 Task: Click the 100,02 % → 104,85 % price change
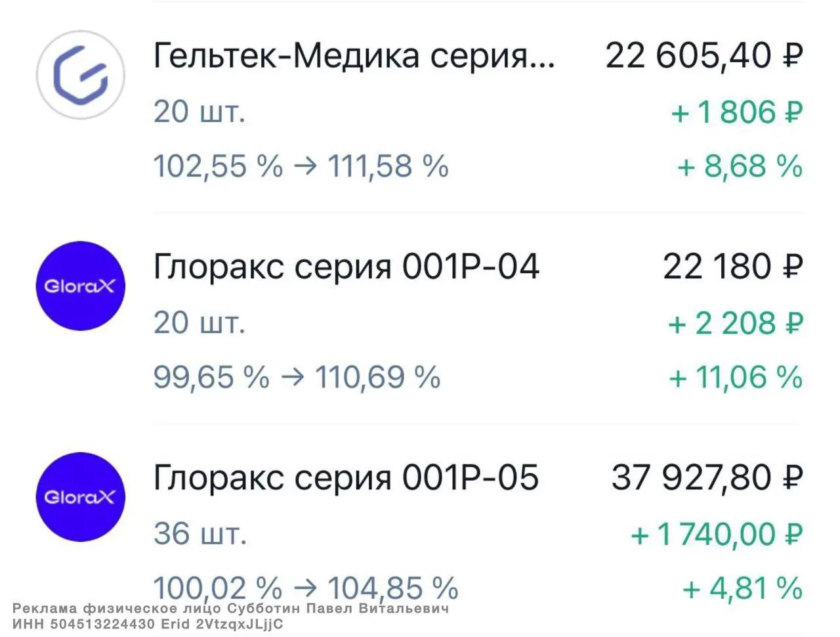point(305,586)
